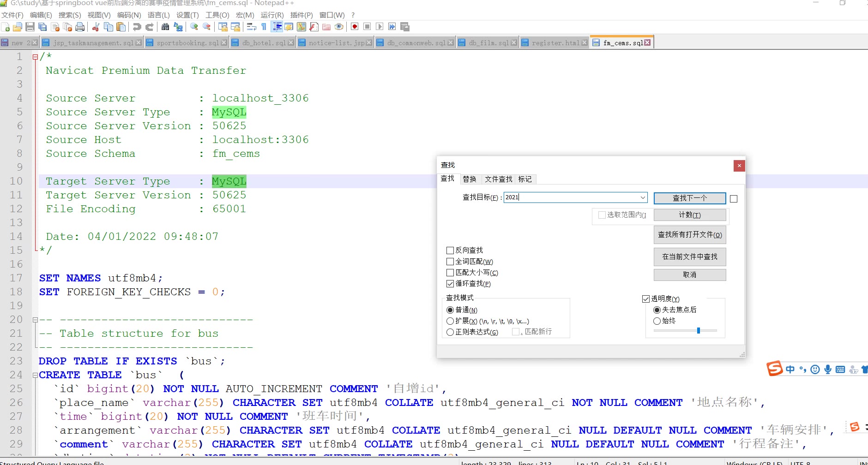Image resolution: width=868 pixels, height=465 pixels.
Task: Open Find via binoculars toolbar icon
Action: coord(165,27)
